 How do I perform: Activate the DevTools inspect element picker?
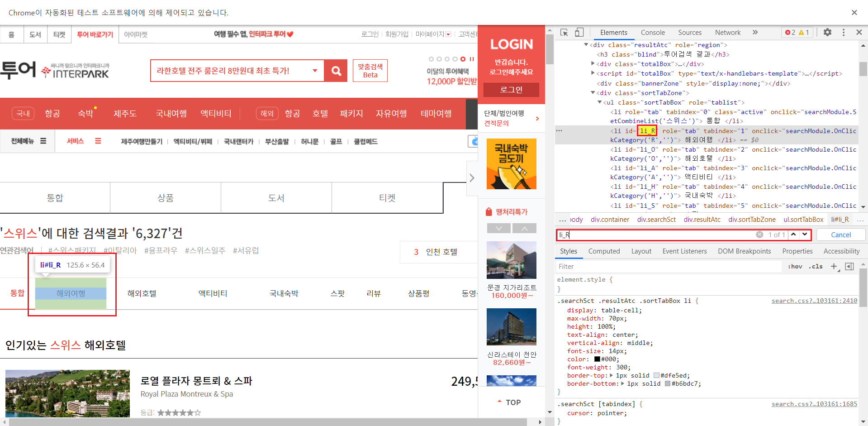(x=564, y=33)
